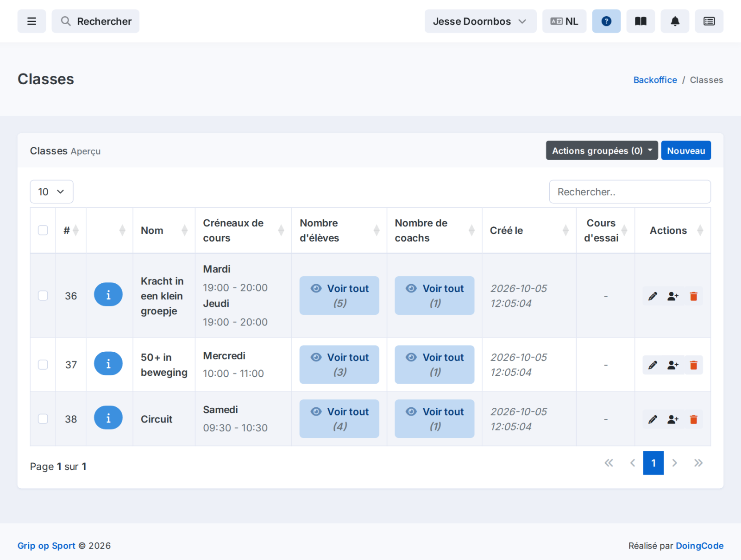Toggle the select-all header checkbox

(43, 230)
